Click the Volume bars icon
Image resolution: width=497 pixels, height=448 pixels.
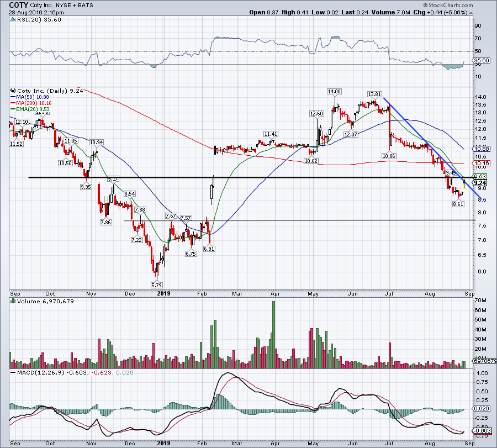click(x=13, y=301)
